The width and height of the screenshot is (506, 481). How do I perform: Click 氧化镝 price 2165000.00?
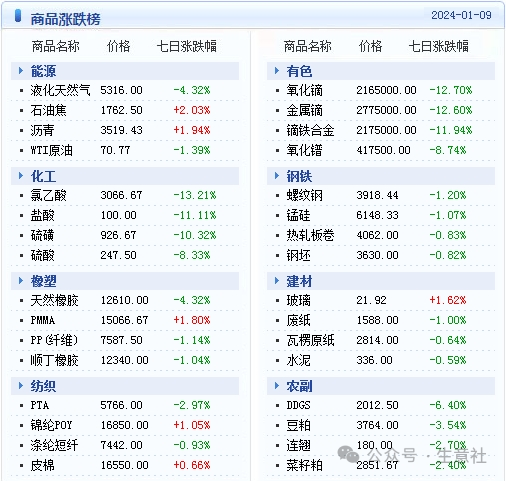coord(386,90)
